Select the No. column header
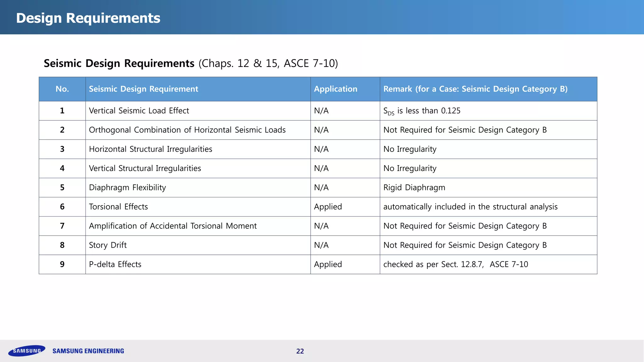The width and height of the screenshot is (644, 362). 62,89
